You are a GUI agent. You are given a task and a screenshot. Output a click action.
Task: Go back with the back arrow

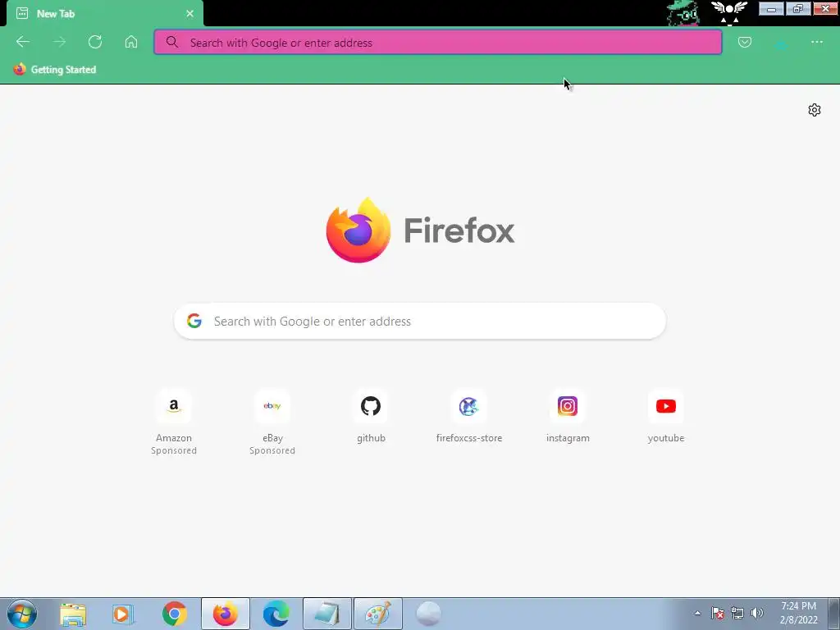tap(22, 42)
